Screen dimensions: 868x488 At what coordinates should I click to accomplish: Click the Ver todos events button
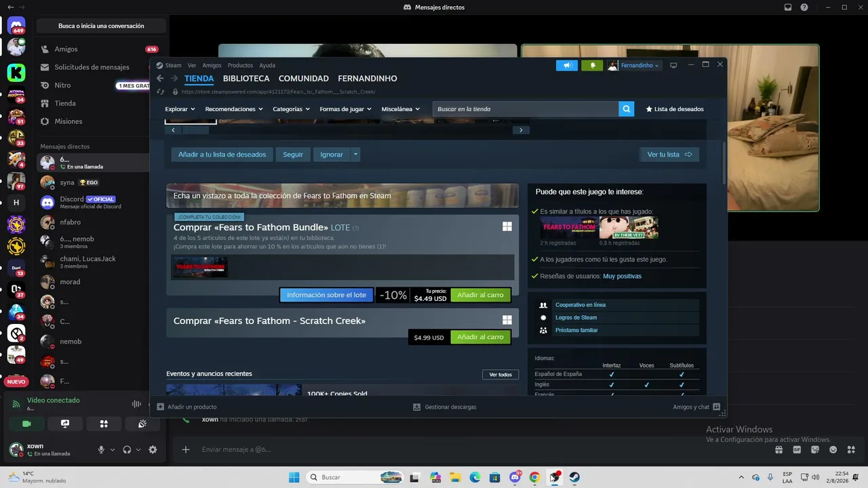tap(500, 375)
